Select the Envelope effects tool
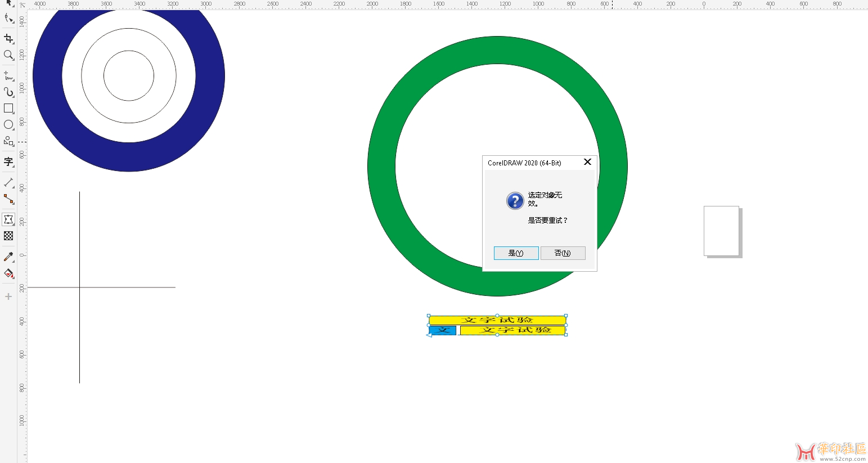 8,219
